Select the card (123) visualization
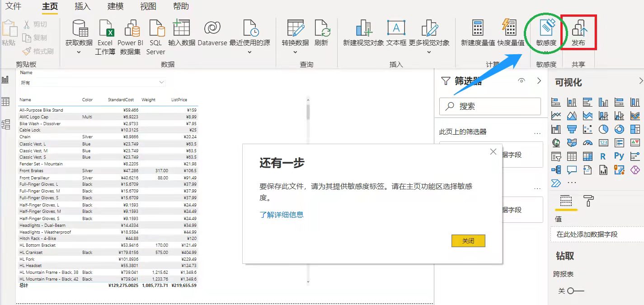 pos(603,143)
